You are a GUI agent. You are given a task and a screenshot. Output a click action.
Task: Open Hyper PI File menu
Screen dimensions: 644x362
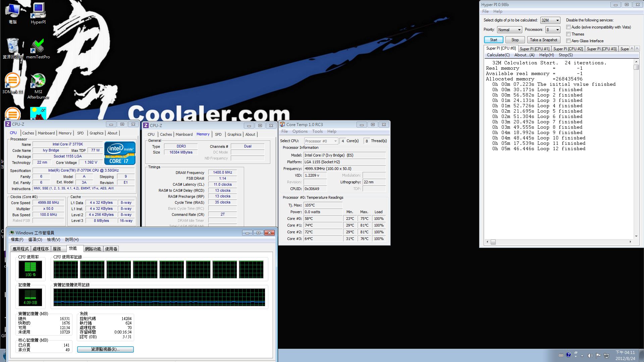point(485,11)
